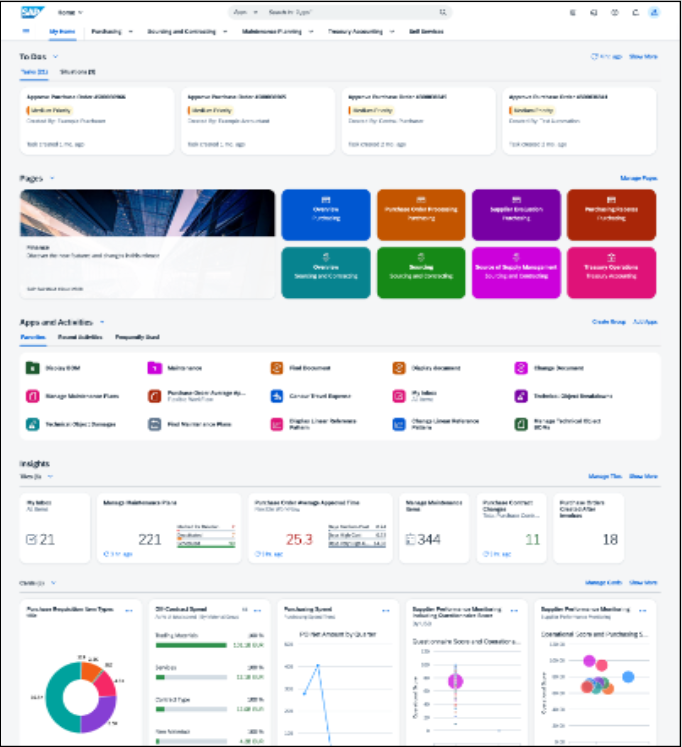Viewport: 682px width, 747px height.
Task: Click the Medium Priority badge on Example Accountant task
Action: [x=211, y=110]
